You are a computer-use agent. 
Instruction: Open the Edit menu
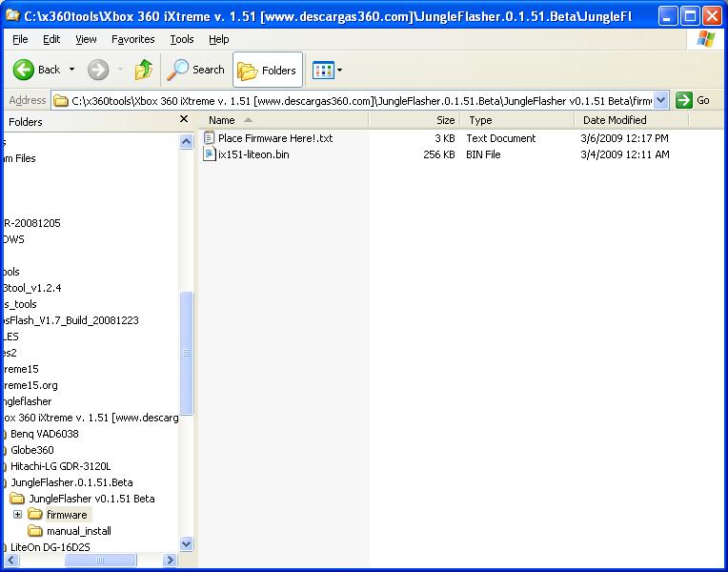[51, 39]
